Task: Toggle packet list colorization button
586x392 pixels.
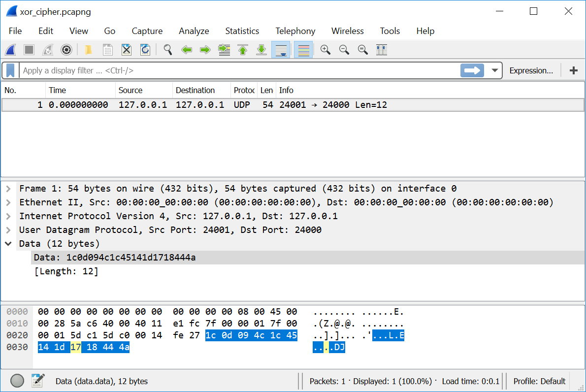Action: (x=304, y=50)
